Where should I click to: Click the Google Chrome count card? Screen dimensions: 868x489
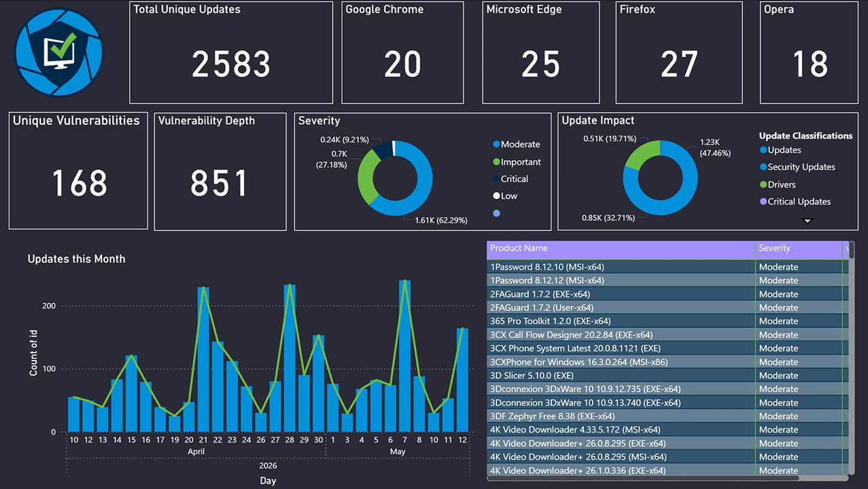point(402,52)
